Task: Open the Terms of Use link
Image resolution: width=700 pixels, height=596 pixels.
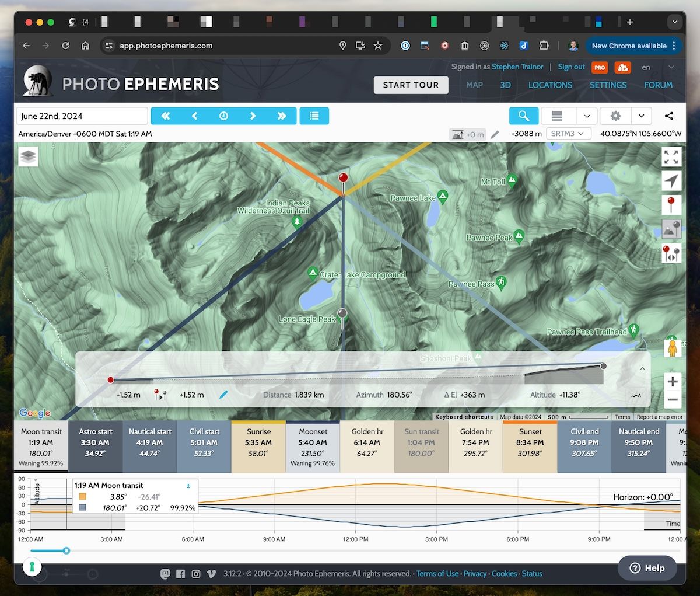Action: pyautogui.click(x=437, y=573)
